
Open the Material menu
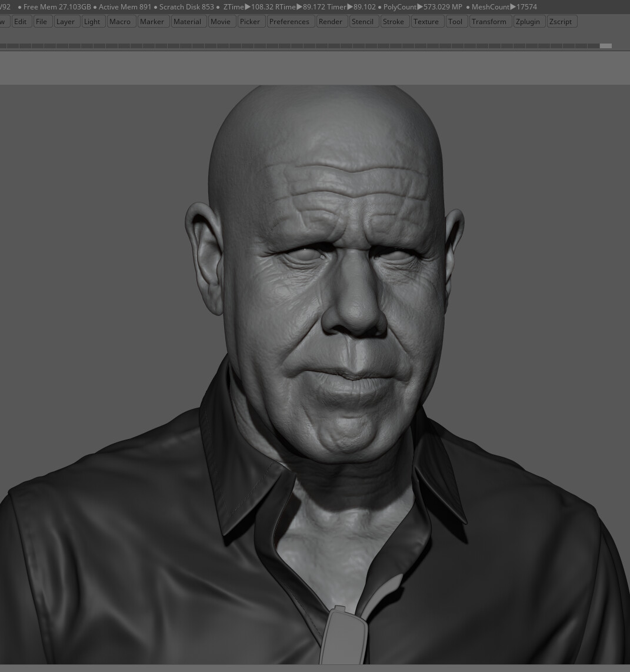coord(187,21)
